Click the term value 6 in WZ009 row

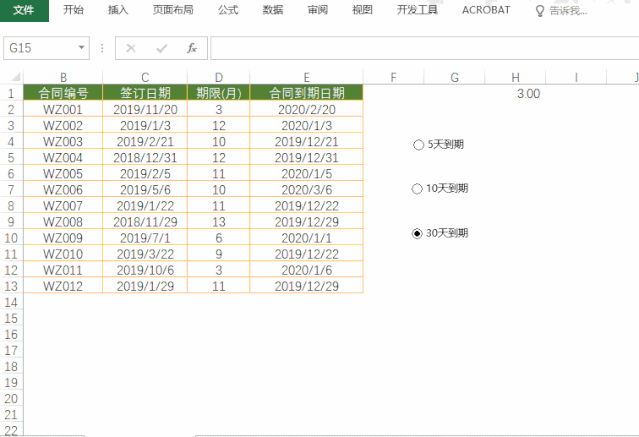click(219, 238)
